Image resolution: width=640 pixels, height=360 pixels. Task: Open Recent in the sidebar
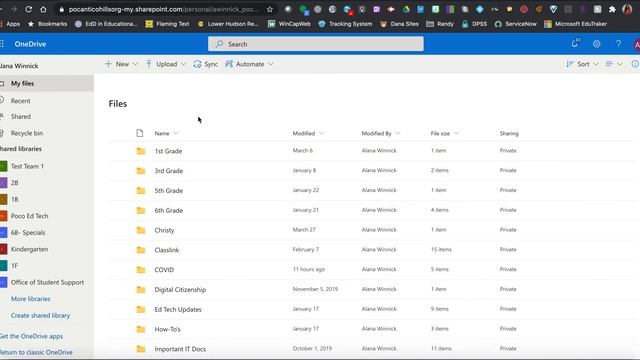click(20, 101)
